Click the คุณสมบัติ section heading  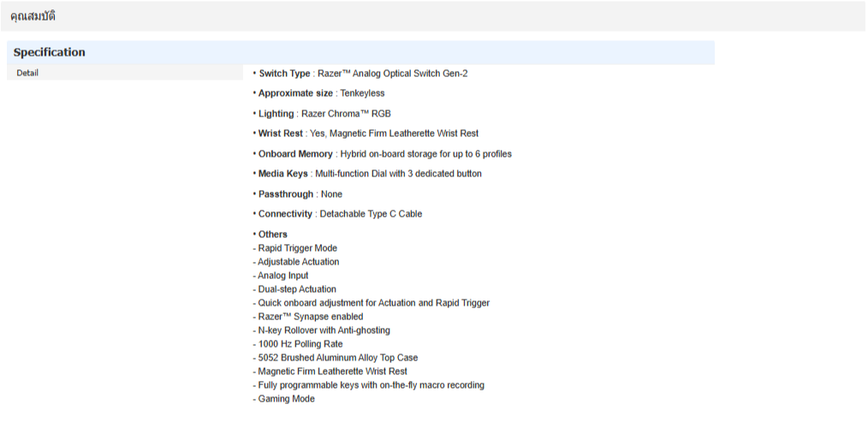33,16
